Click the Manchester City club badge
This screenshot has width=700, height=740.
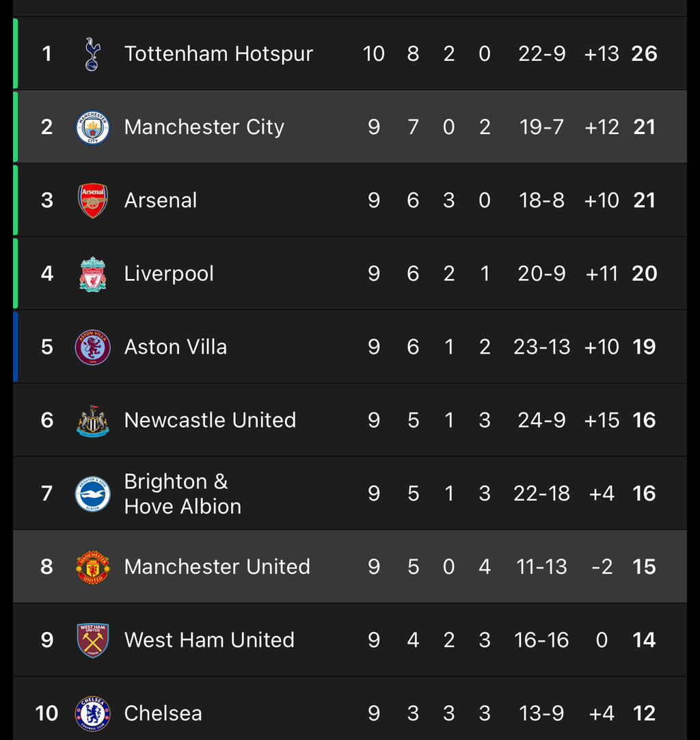coord(92,127)
